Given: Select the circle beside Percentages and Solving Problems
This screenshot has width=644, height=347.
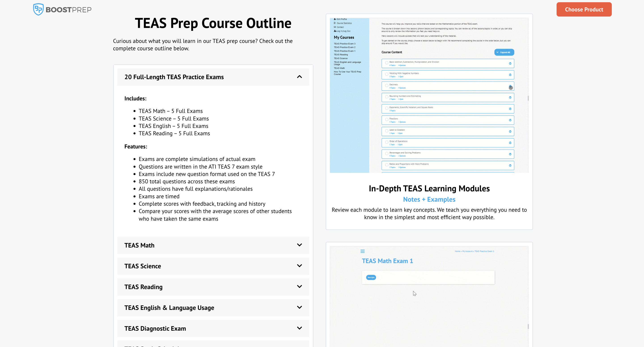Looking at the screenshot, I should 386,154.
